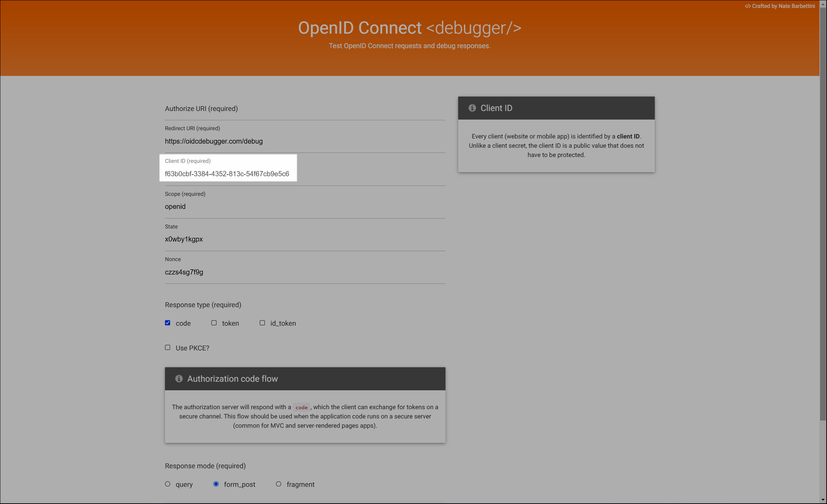827x504 pixels.
Task: Click the Authorization code flow panel heading
Action: [x=305, y=379]
